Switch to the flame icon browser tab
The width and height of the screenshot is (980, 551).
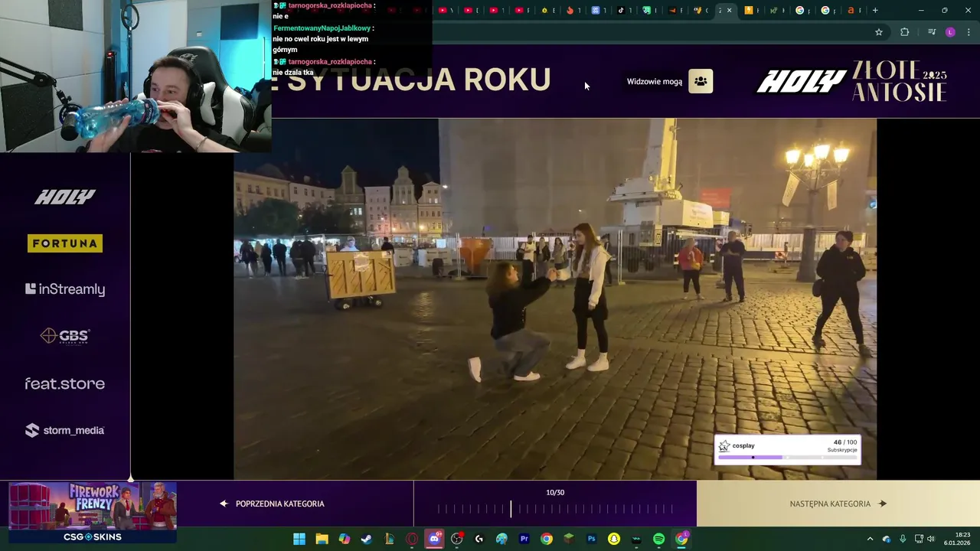570,10
